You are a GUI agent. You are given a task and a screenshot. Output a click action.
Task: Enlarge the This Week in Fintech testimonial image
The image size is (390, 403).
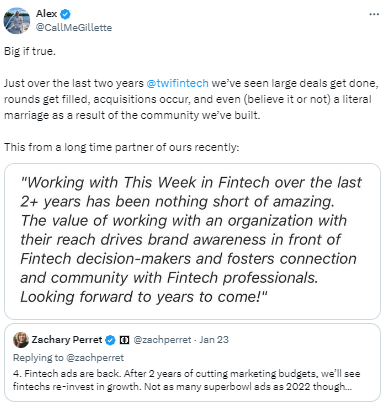[x=192, y=241]
